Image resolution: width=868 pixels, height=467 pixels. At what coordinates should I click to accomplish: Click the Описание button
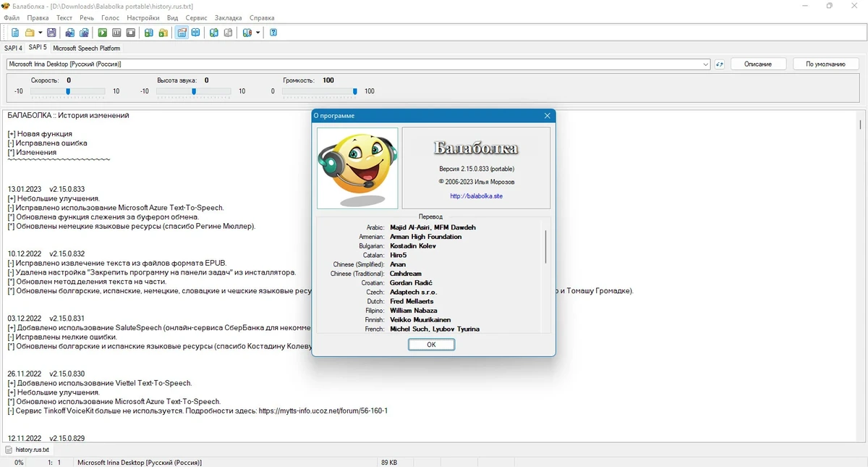[757, 64]
